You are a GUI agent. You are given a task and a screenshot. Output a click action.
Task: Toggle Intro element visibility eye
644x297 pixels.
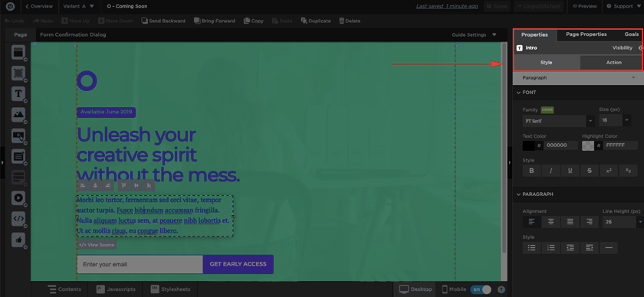(641, 48)
